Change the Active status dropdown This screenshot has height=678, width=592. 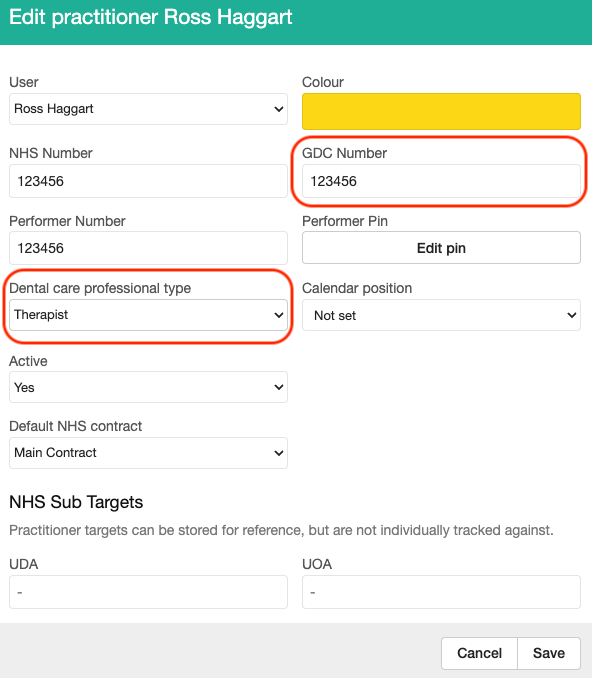point(148,387)
